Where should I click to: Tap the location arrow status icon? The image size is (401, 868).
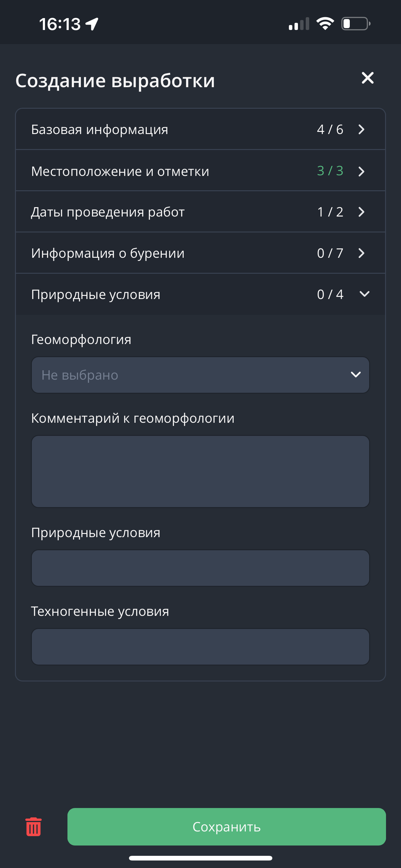point(92,24)
